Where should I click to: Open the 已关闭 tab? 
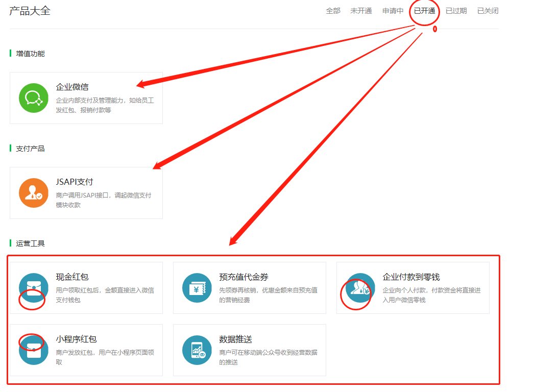pos(488,11)
